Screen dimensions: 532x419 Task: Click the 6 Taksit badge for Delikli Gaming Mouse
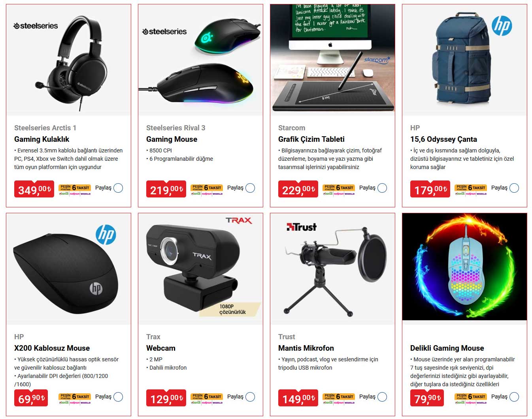point(471,398)
